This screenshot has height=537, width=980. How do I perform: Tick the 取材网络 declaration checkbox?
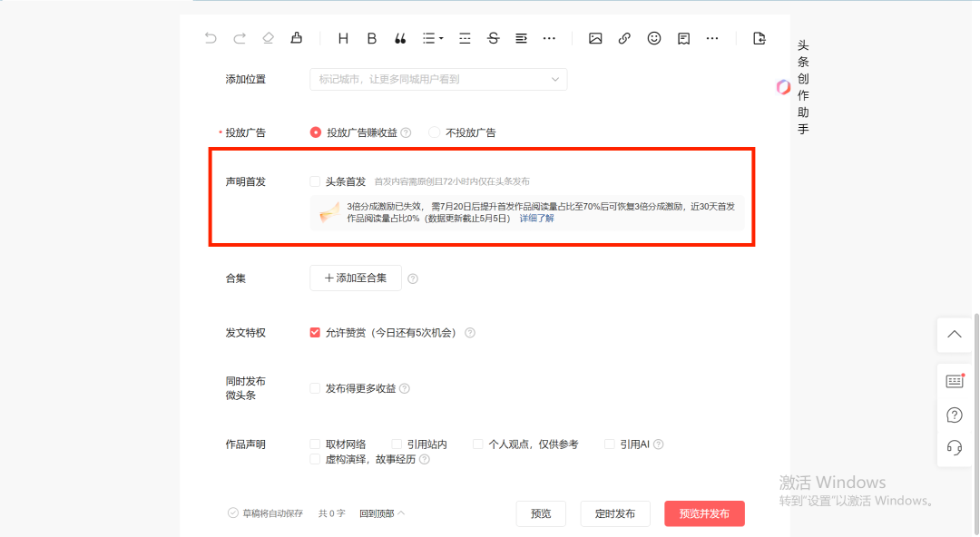(315, 444)
